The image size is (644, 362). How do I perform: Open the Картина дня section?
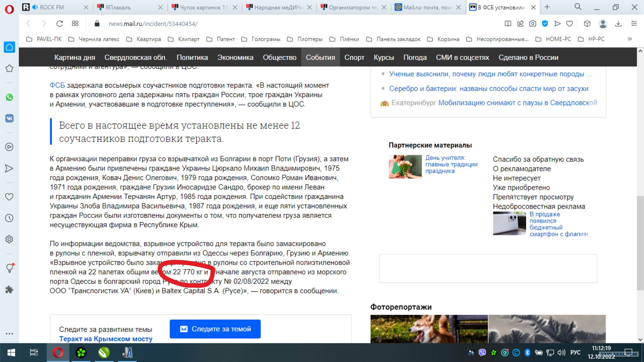coord(75,57)
